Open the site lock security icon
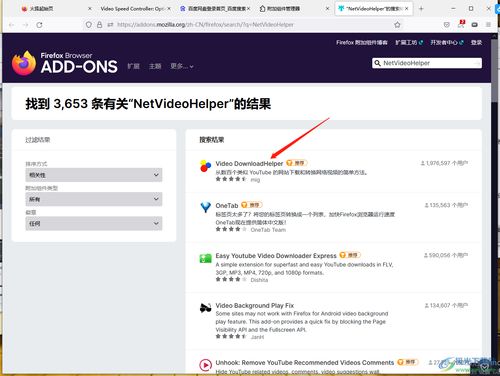 99,25
